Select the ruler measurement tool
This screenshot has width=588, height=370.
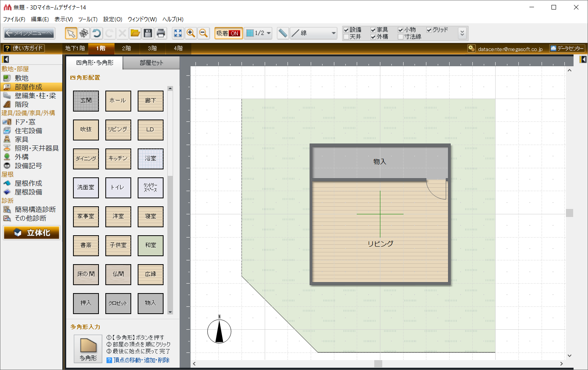click(283, 33)
